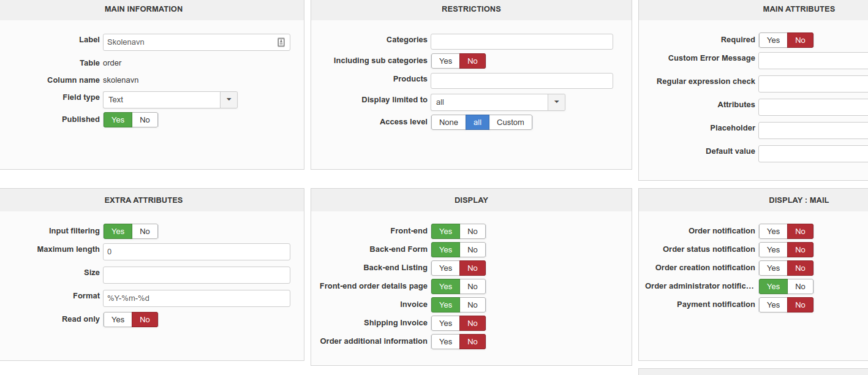Enable Back-end Listing with Yes
The width and height of the screenshot is (868, 375).
[x=445, y=268]
